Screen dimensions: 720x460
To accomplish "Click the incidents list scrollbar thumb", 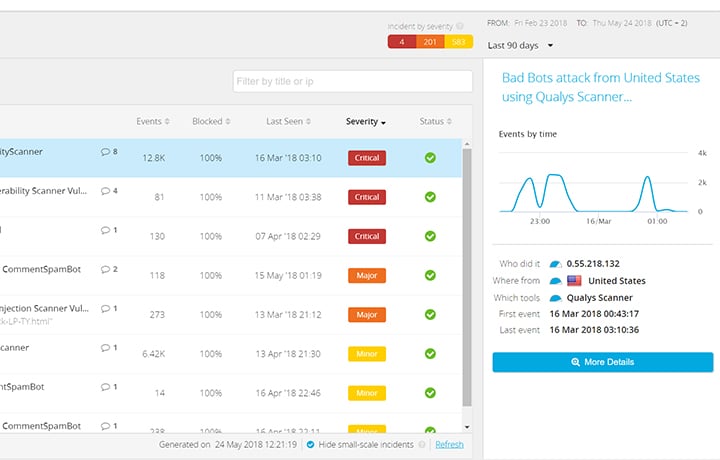I will [467, 277].
